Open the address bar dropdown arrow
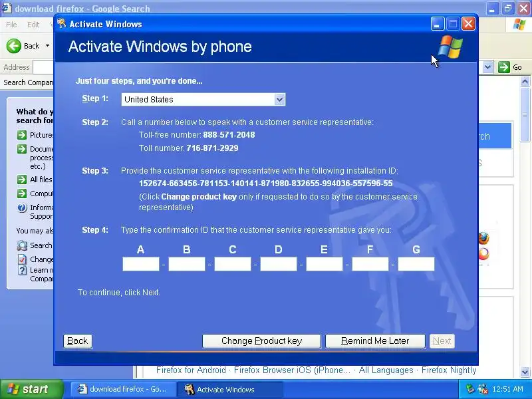 tap(487, 67)
